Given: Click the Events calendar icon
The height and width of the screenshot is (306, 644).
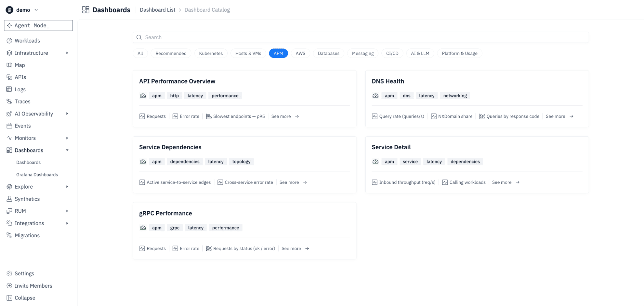Looking at the screenshot, I should click(9, 126).
